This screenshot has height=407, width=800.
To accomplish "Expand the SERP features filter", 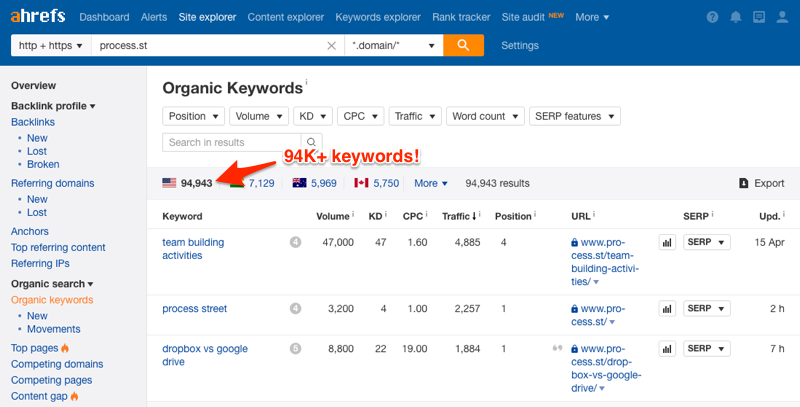I will pyautogui.click(x=574, y=116).
